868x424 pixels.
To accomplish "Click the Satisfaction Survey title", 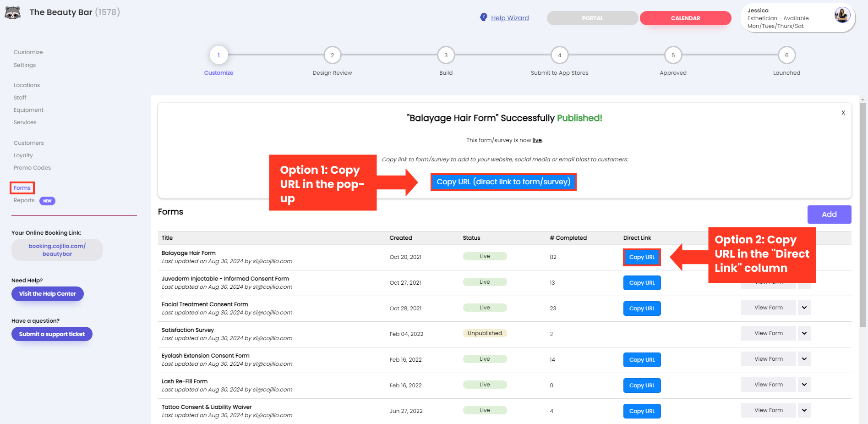I will point(188,330).
